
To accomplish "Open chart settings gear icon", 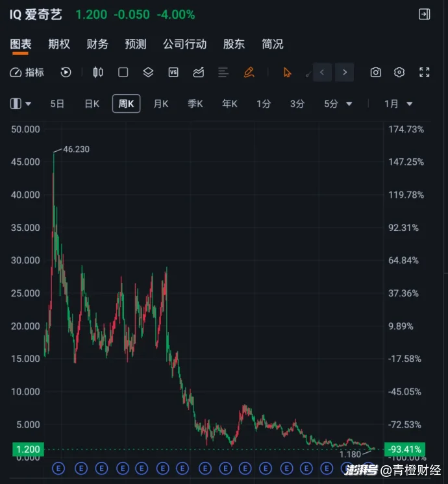I will pyautogui.click(x=399, y=73).
